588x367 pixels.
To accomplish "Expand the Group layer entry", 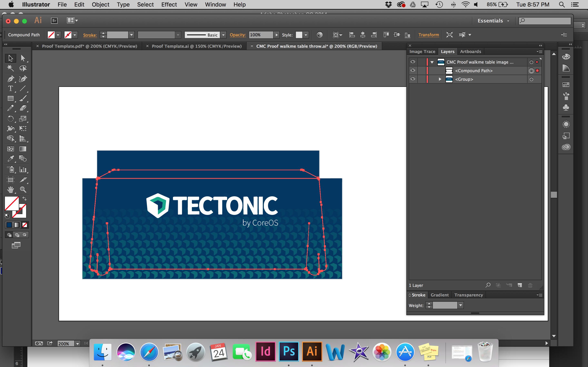I will coord(440,79).
